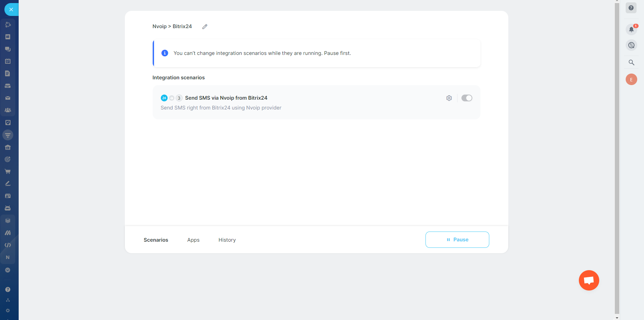Screen dimensions: 644x320
Task: Open the search magnifier in right panel
Action: (631, 62)
